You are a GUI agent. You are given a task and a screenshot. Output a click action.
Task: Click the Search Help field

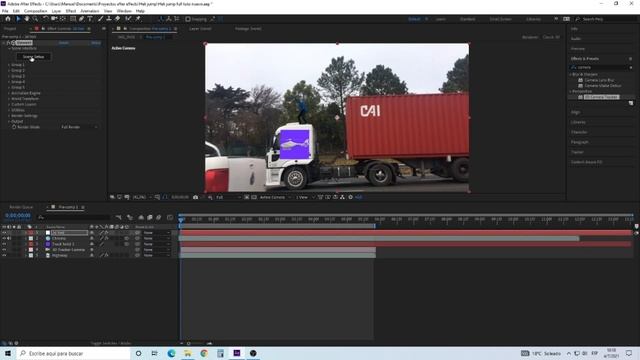point(607,19)
